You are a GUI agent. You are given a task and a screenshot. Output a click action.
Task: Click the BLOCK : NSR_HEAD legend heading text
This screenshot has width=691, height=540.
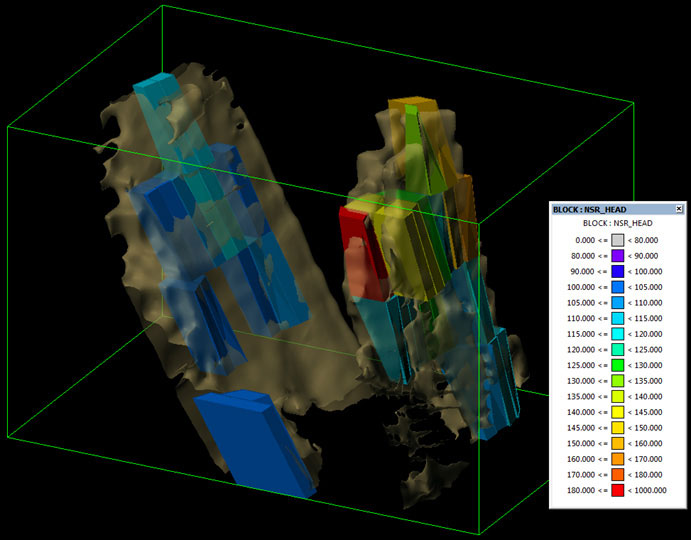[x=617, y=223]
